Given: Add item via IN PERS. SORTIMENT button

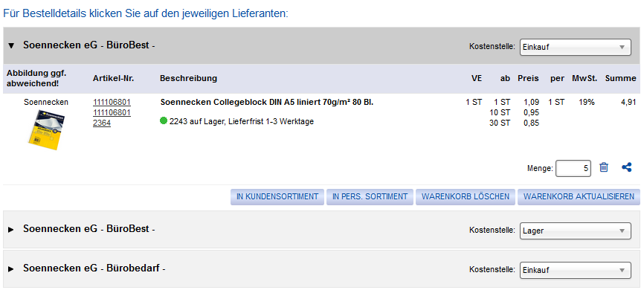Looking at the screenshot, I should click(370, 197).
